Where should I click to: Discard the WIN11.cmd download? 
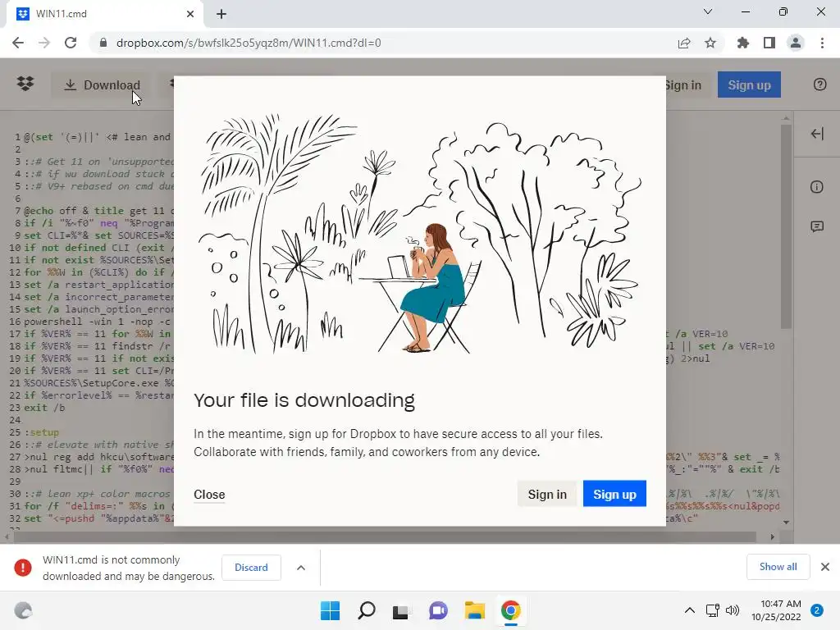251,568
